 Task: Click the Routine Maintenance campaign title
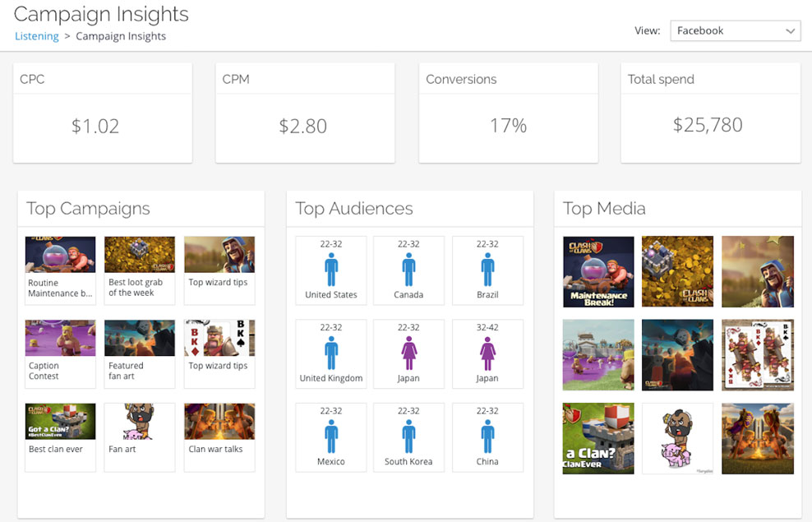pos(60,288)
